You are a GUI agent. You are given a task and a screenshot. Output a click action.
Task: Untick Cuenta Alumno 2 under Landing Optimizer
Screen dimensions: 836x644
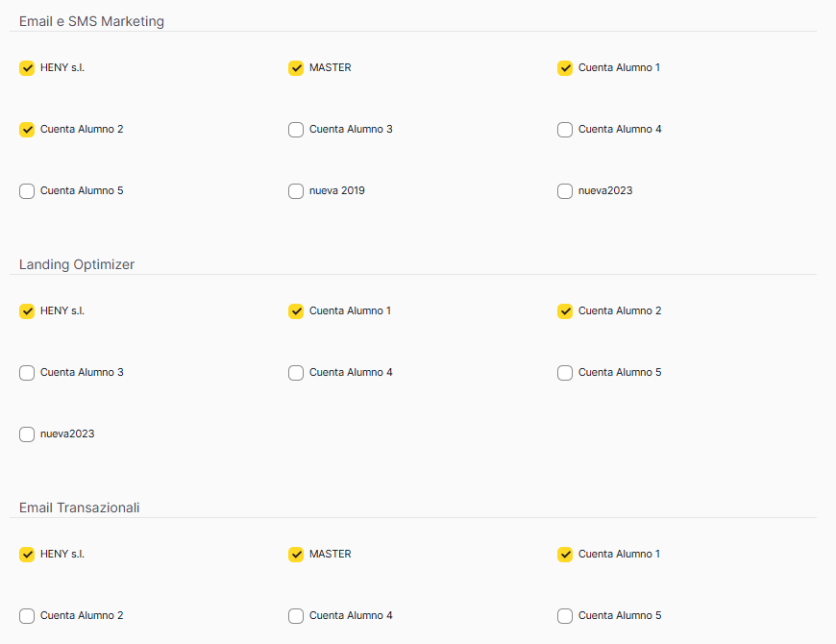(565, 311)
